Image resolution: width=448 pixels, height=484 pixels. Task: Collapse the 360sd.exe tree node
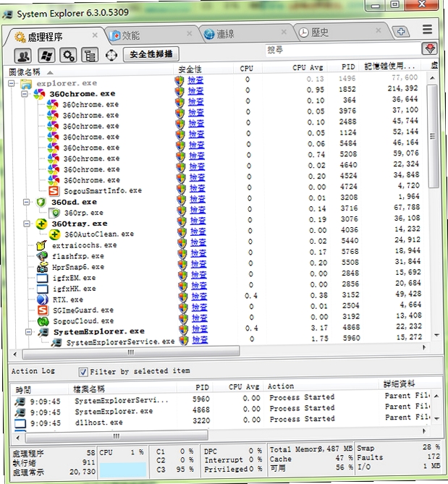27,202
